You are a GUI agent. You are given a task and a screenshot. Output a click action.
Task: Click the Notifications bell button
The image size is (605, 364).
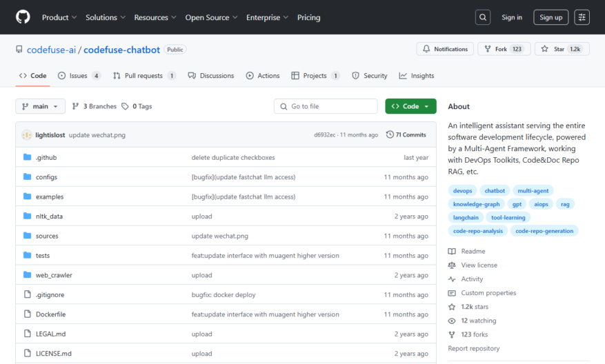click(445, 49)
